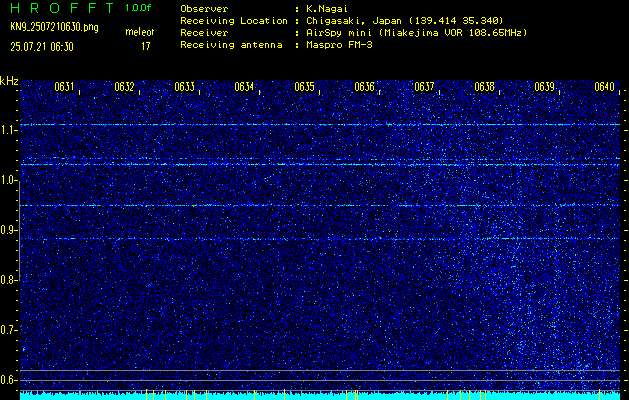
Task: Click the 0.6 frequency axis label
Action: pyautogui.click(x=8, y=380)
